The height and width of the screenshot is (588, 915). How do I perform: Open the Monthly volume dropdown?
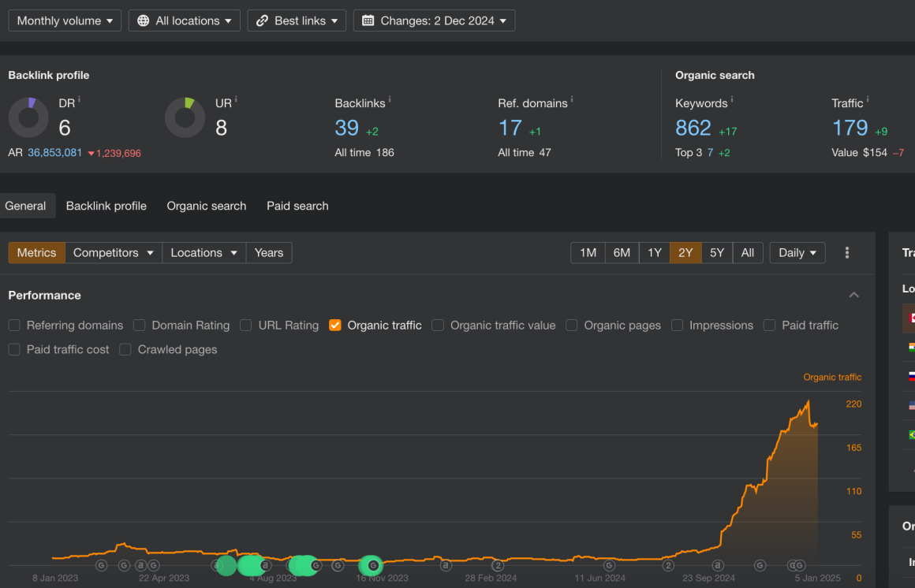click(64, 20)
